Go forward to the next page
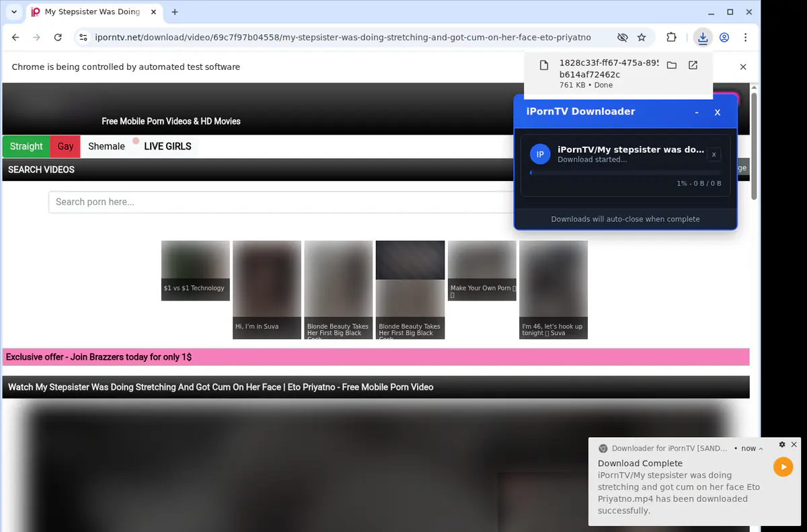Image resolution: width=807 pixels, height=532 pixels. [x=36, y=38]
